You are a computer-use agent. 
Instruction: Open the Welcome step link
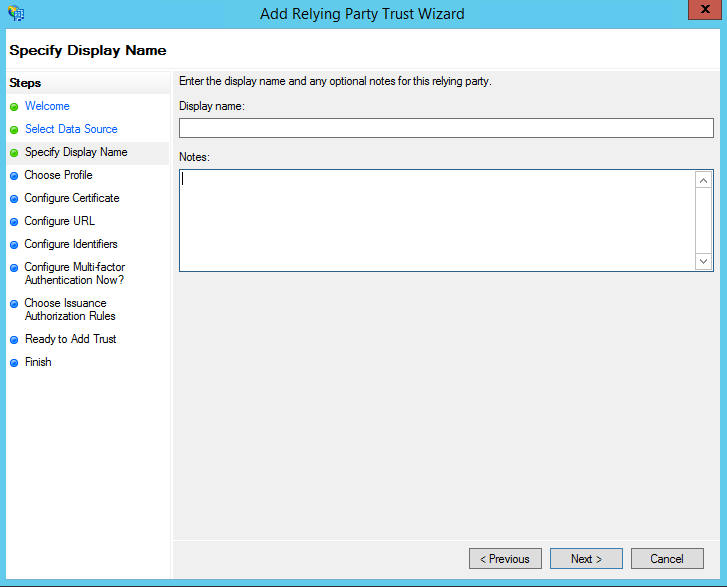click(47, 106)
